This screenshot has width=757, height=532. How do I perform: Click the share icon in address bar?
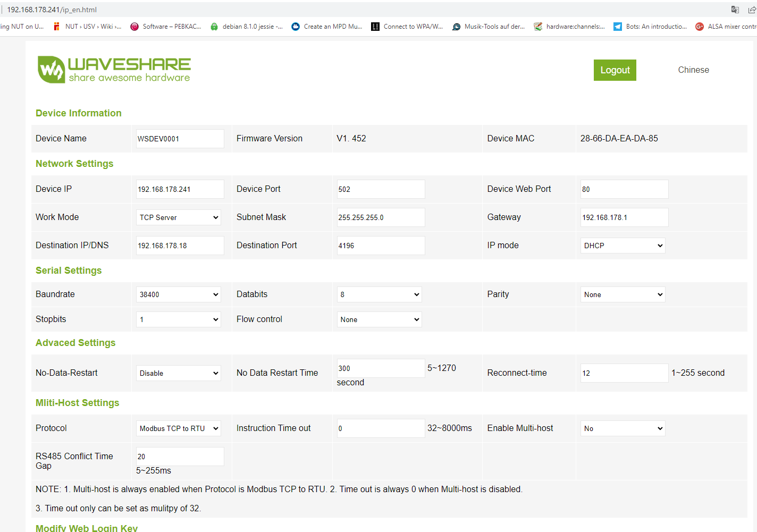[752, 10]
